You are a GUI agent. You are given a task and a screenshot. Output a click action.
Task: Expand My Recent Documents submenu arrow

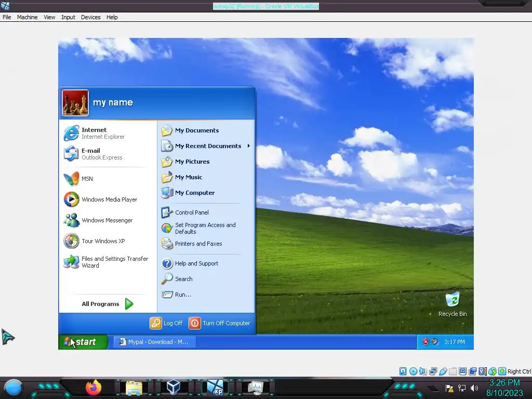click(249, 146)
